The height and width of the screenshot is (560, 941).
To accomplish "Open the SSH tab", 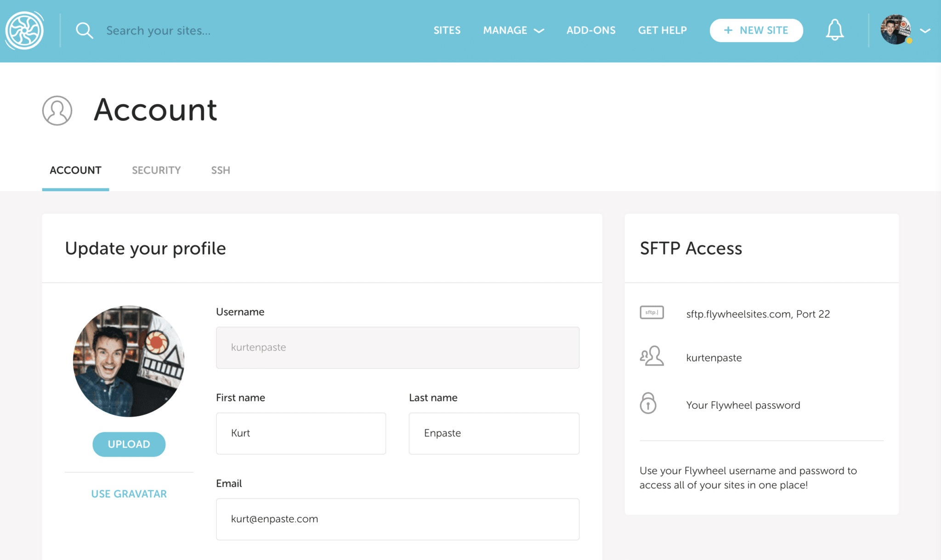I will pyautogui.click(x=220, y=170).
